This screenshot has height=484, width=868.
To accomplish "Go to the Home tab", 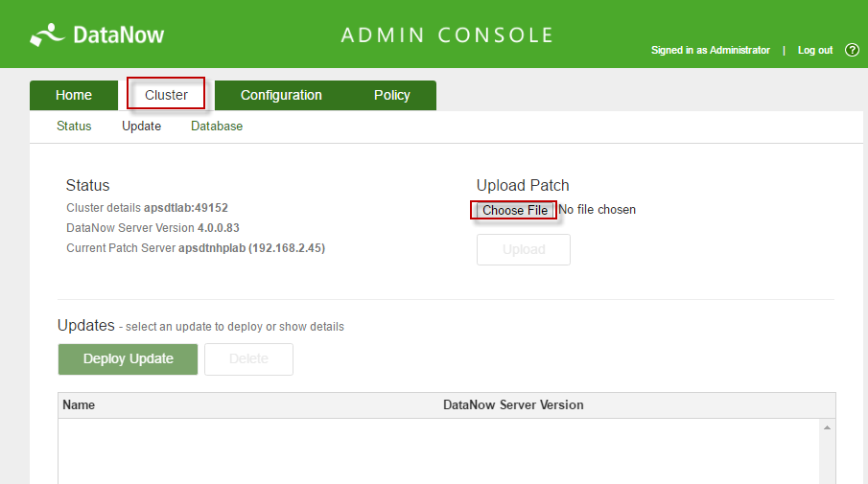I will tap(74, 95).
